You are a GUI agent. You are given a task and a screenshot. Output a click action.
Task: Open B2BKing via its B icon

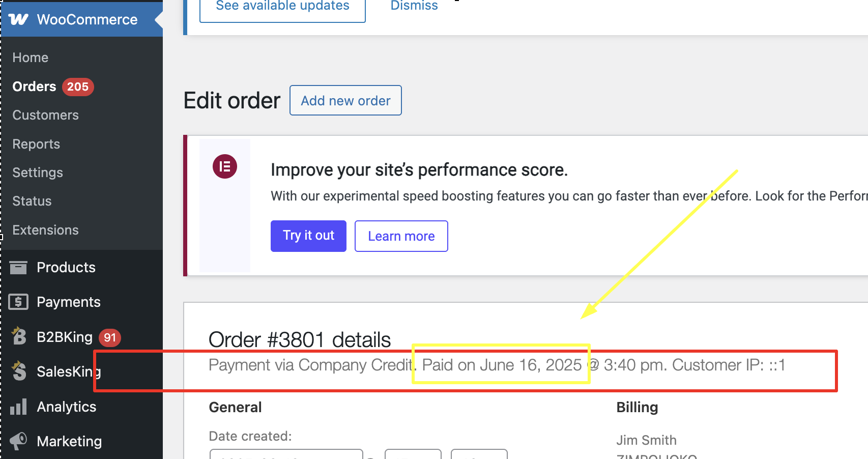coord(19,336)
